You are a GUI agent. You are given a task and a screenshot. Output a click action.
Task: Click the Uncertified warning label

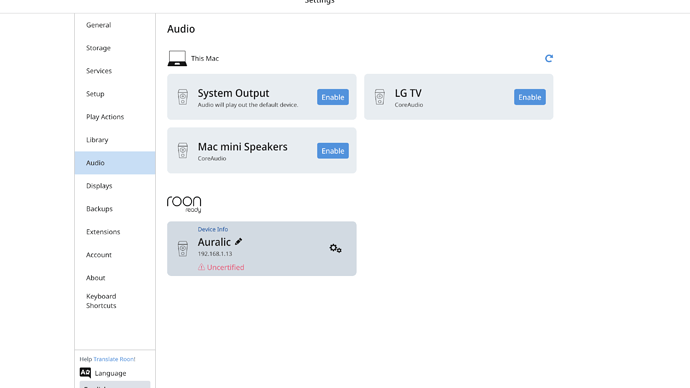[221, 267]
